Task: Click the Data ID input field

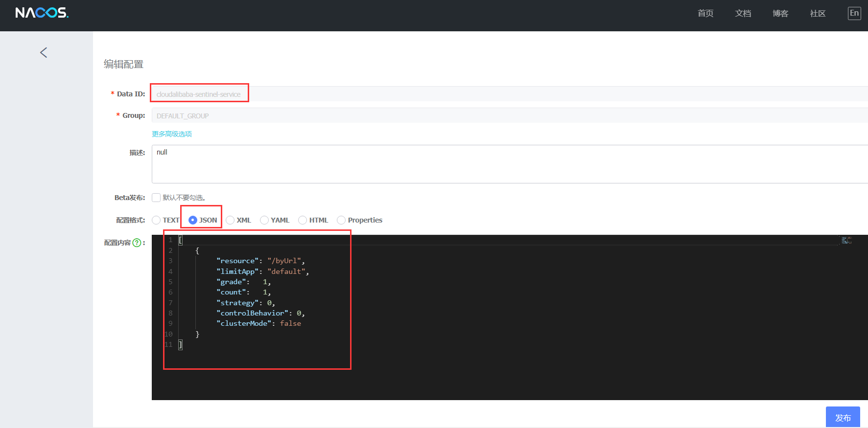Action: 510,94
